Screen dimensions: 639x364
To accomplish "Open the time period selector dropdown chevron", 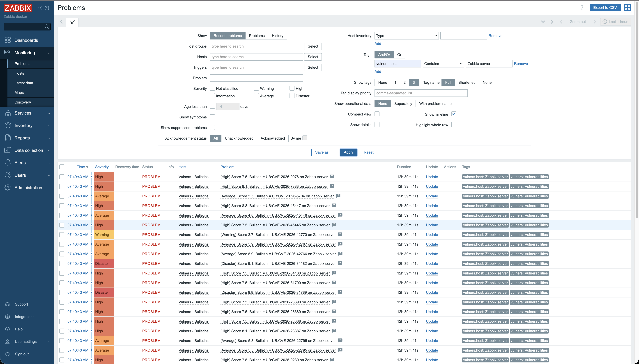I will click(x=543, y=22).
